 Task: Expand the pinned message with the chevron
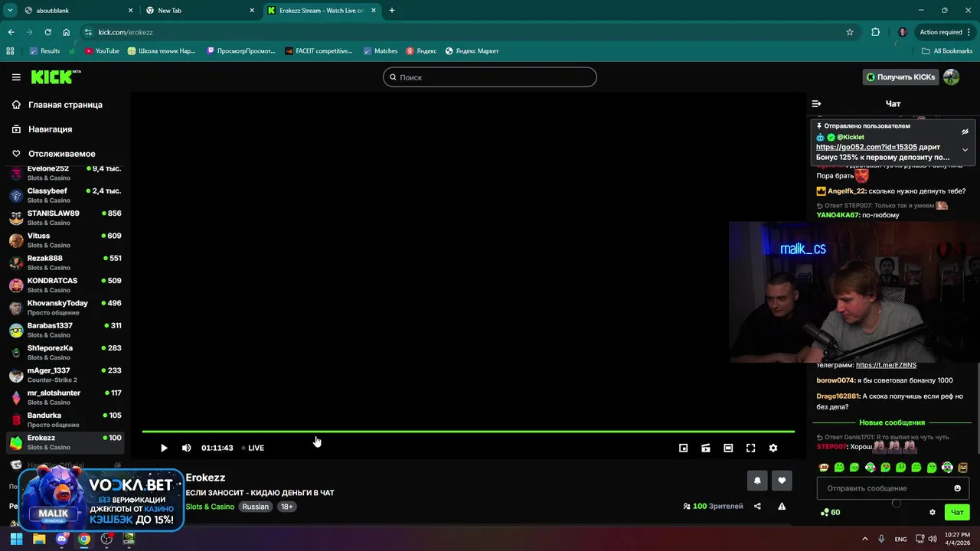[x=965, y=150]
